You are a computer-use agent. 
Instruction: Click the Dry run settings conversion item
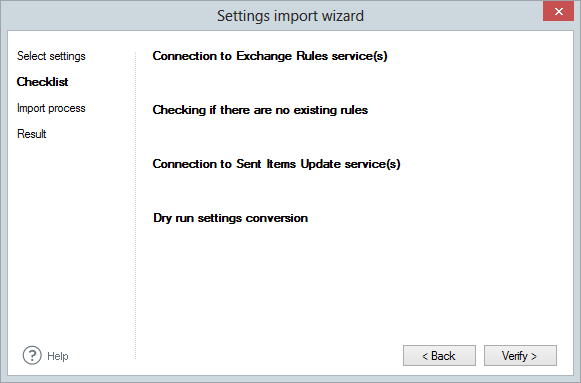(230, 218)
